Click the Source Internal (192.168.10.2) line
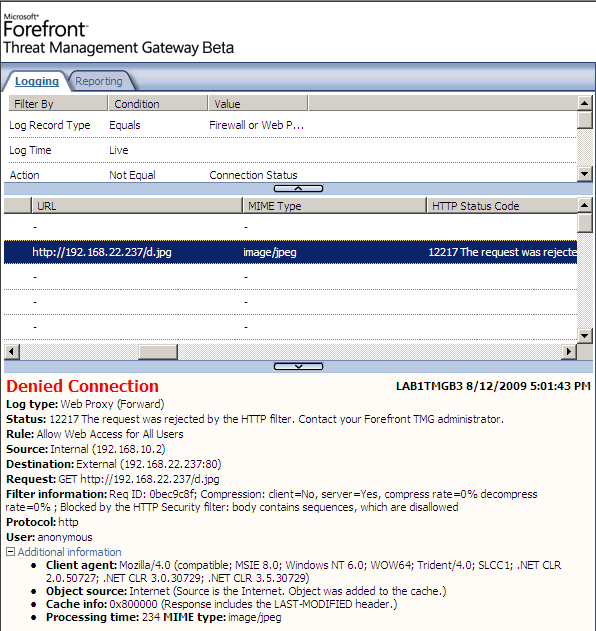The image size is (596, 631). pyautogui.click(x=86, y=449)
